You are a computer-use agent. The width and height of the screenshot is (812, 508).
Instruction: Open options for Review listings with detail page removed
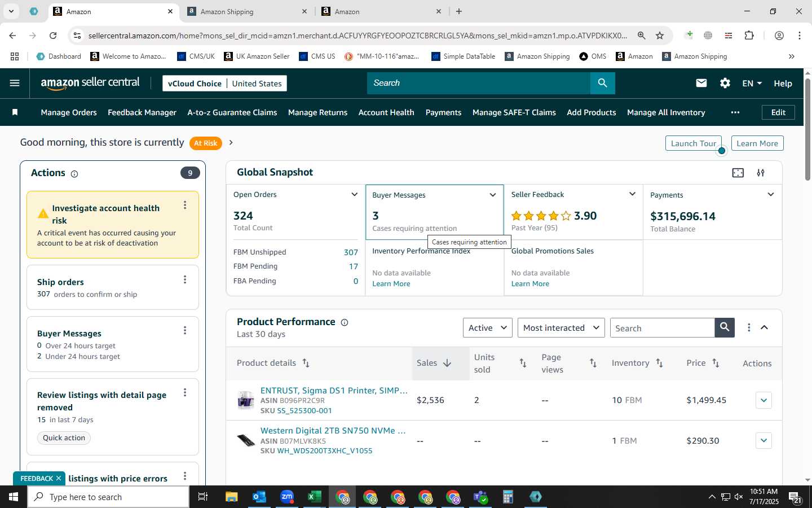pyautogui.click(x=185, y=393)
